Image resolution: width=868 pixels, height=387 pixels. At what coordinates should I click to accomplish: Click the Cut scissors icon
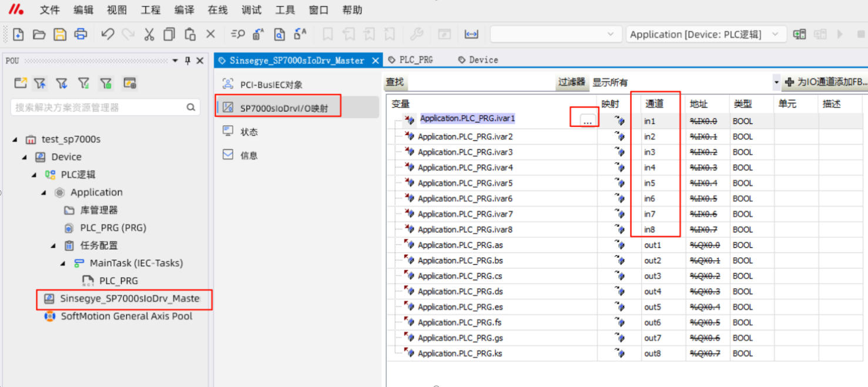coord(149,35)
